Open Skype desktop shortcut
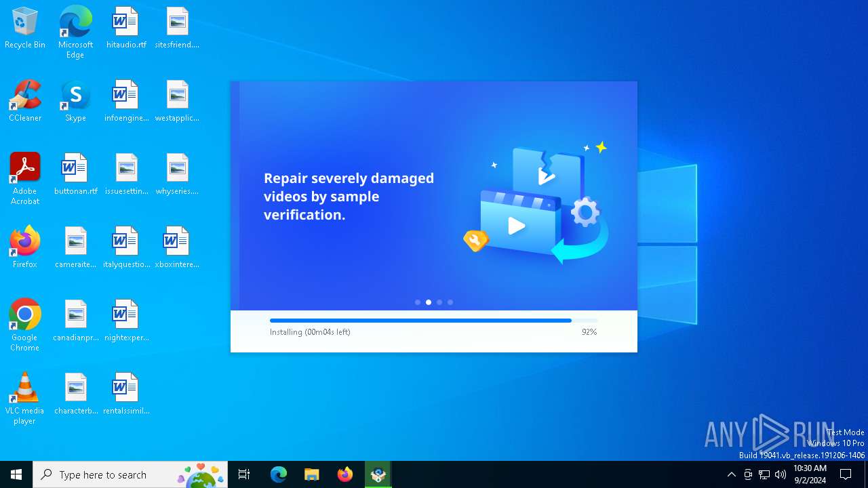The image size is (868, 488). [75, 102]
